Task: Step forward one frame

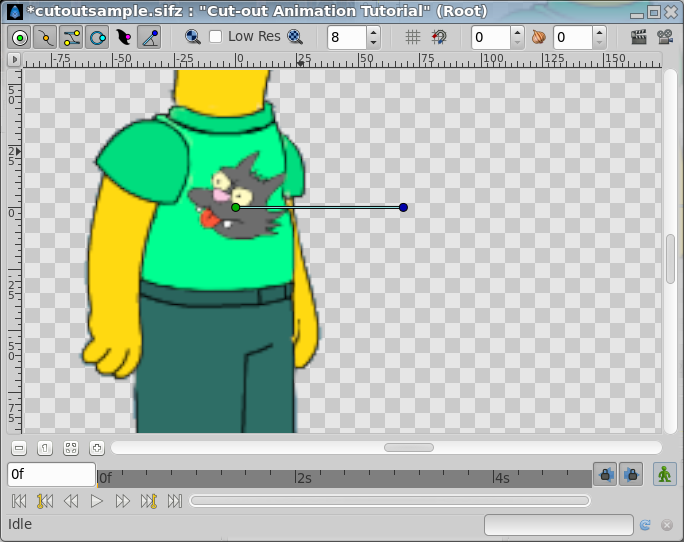Action: pyautogui.click(x=123, y=501)
